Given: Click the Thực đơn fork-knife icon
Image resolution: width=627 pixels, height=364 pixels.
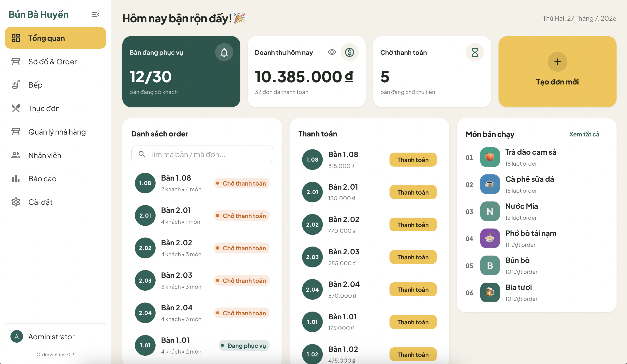Looking at the screenshot, I should pos(16,108).
